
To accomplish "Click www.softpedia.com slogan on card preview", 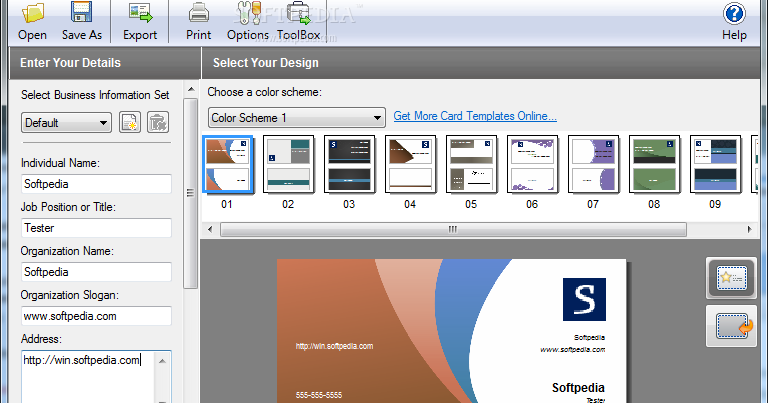I will coord(573,350).
